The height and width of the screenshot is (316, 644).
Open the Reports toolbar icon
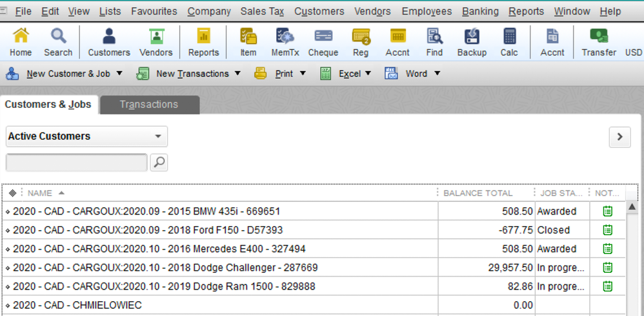point(203,42)
